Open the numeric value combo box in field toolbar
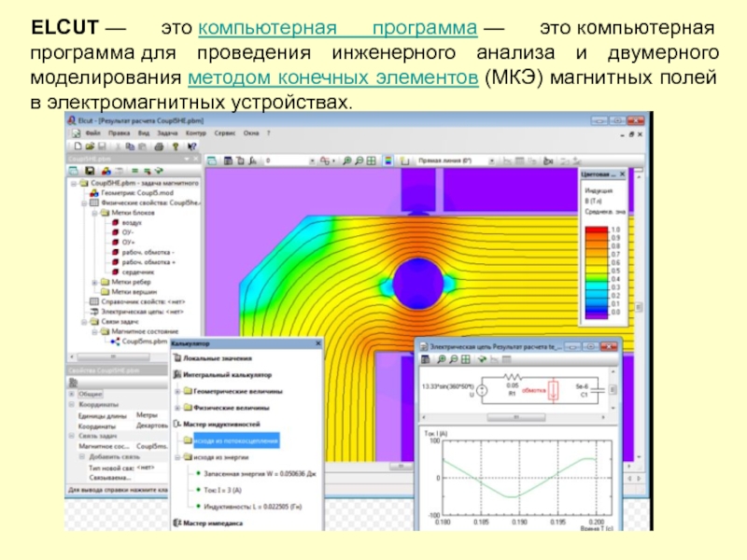 pos(290,161)
